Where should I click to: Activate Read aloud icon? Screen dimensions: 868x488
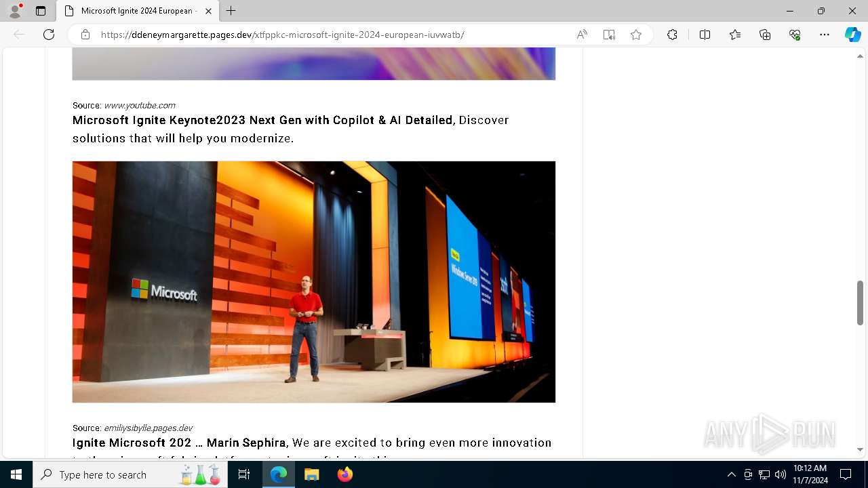click(x=582, y=35)
